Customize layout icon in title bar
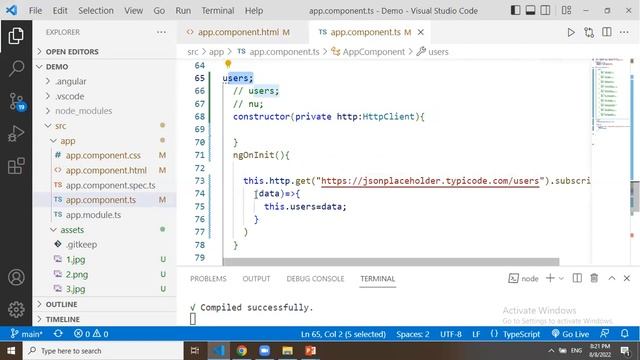This screenshot has height=360, width=640. coord(566,10)
